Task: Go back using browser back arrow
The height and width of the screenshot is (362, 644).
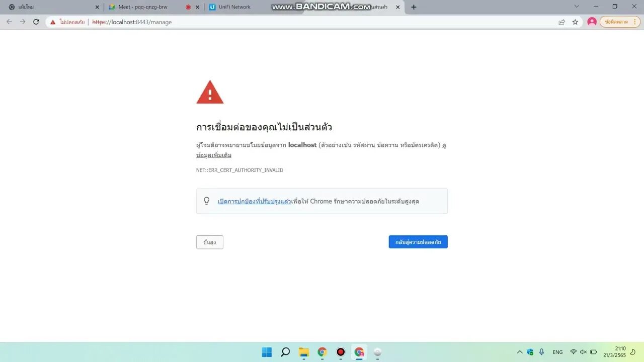Action: (x=9, y=22)
